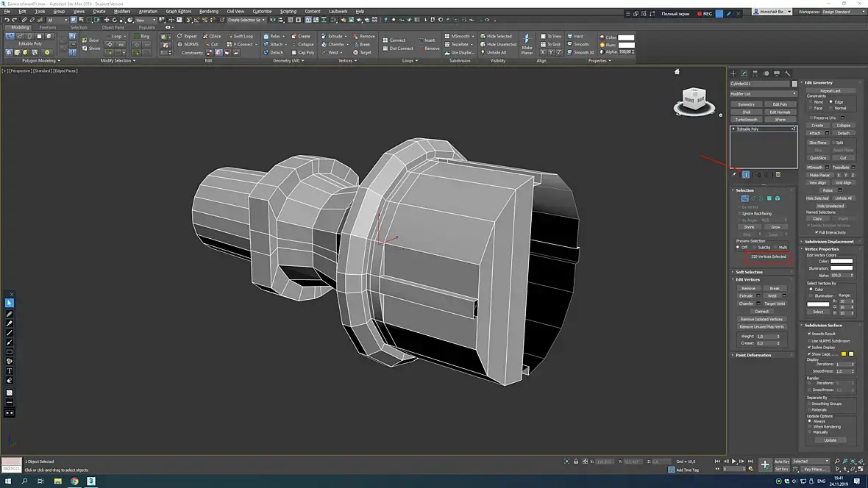Click the Remove Isolated Vertices button
The width and height of the screenshot is (868, 488).
click(x=761, y=319)
